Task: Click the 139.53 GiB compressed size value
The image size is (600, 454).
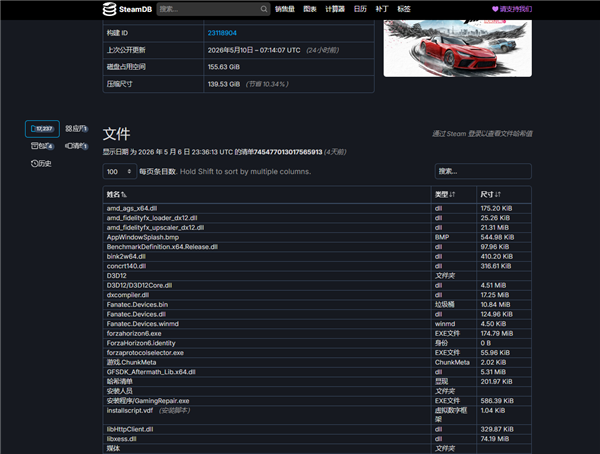Action: coord(224,84)
